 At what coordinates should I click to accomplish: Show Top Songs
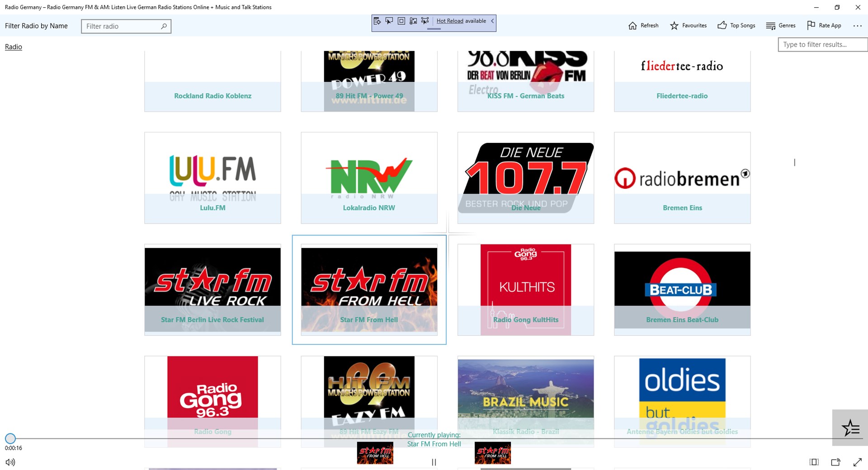(x=736, y=26)
